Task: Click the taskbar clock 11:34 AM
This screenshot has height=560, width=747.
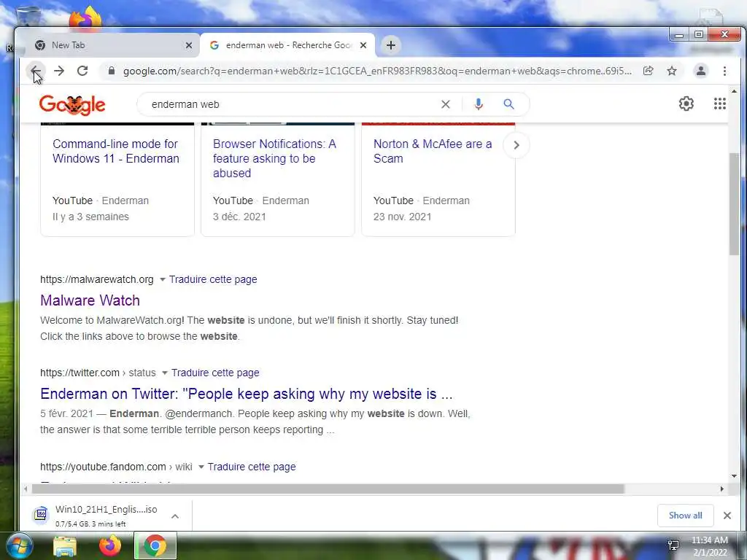Action: (x=710, y=540)
